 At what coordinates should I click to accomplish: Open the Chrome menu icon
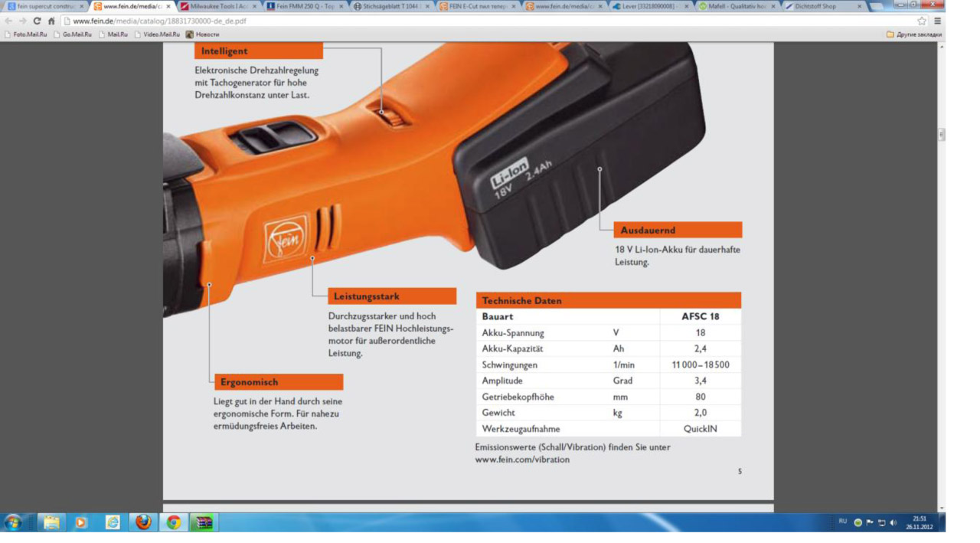(x=937, y=21)
